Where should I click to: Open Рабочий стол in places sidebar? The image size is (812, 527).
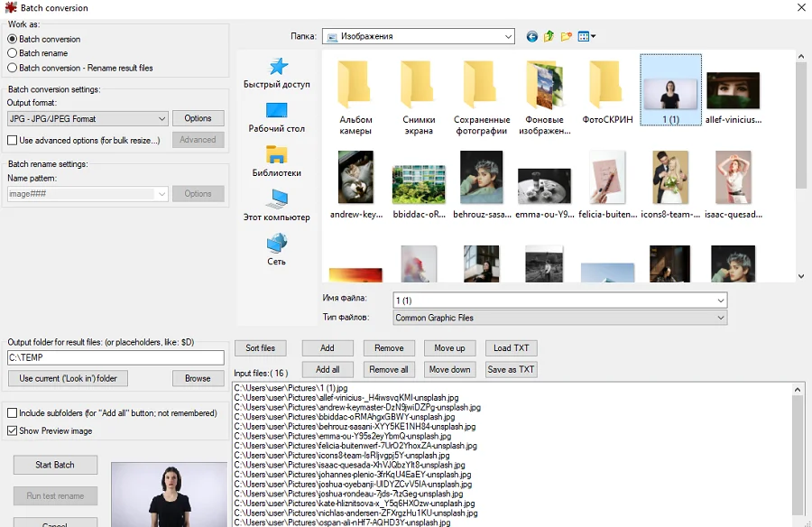coord(276,117)
